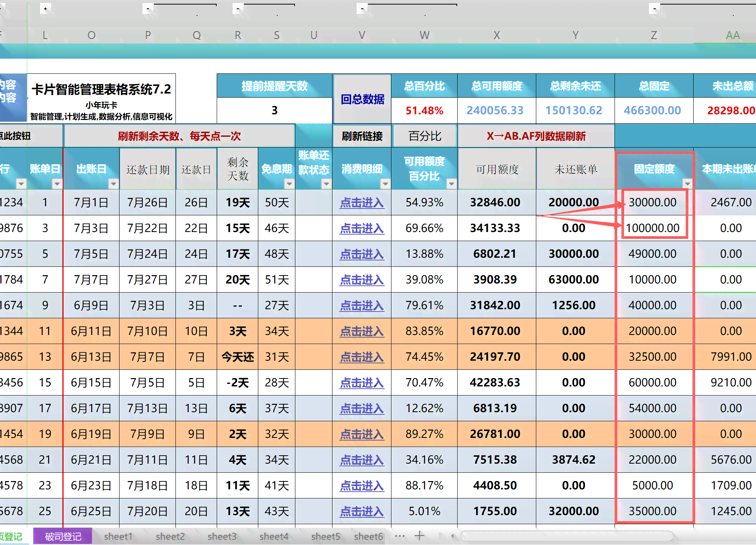The height and width of the screenshot is (545, 756).
Task: Select available limit cell 42283.63
Action: 497,383
